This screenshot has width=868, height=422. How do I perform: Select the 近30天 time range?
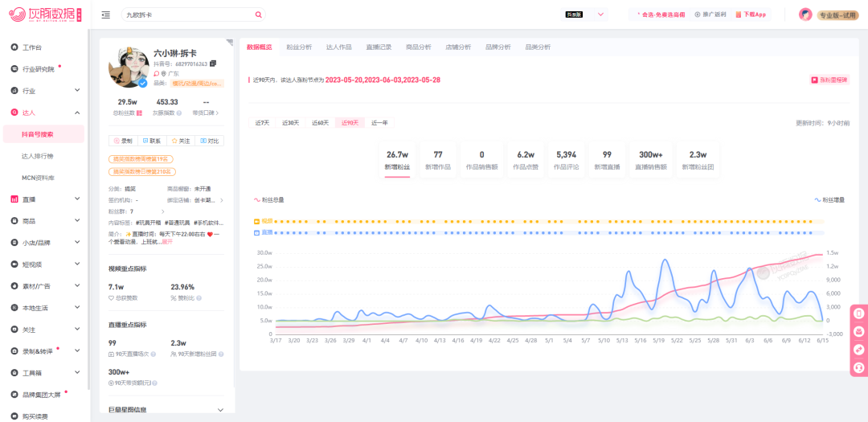[x=291, y=123]
